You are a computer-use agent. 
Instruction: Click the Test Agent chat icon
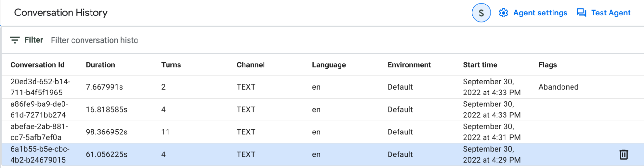[581, 13]
